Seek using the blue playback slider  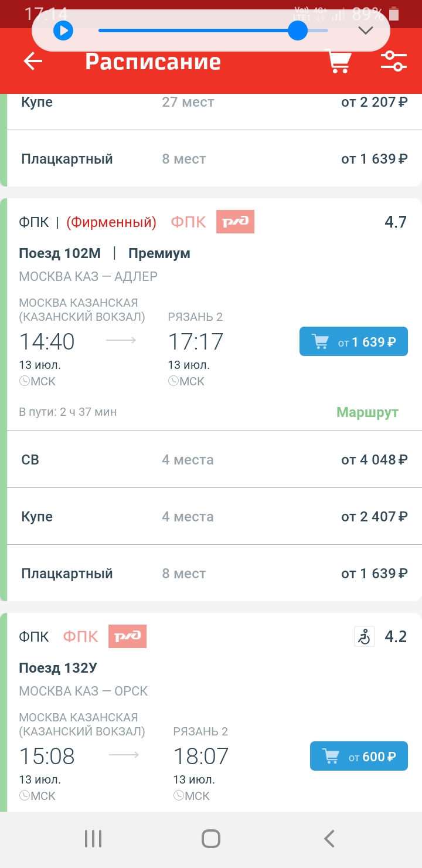coord(298,30)
